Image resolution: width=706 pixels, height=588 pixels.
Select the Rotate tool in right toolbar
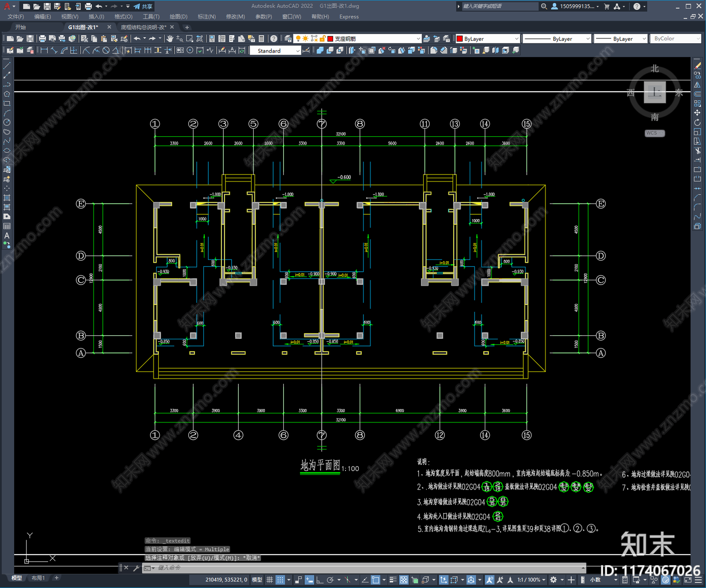click(x=697, y=122)
